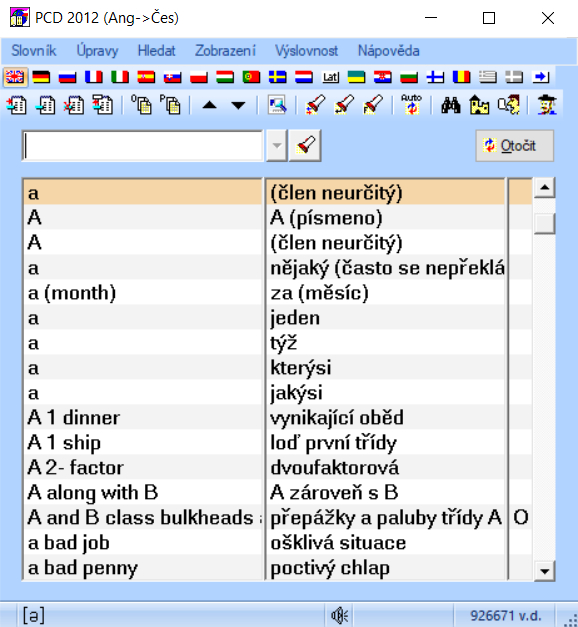Move down with the black down arrow
578x627 pixels.
[x=238, y=105]
